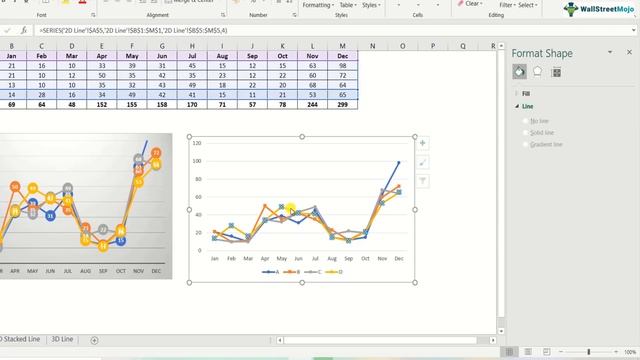Click the 120 axis label in chart

[x=197, y=143]
